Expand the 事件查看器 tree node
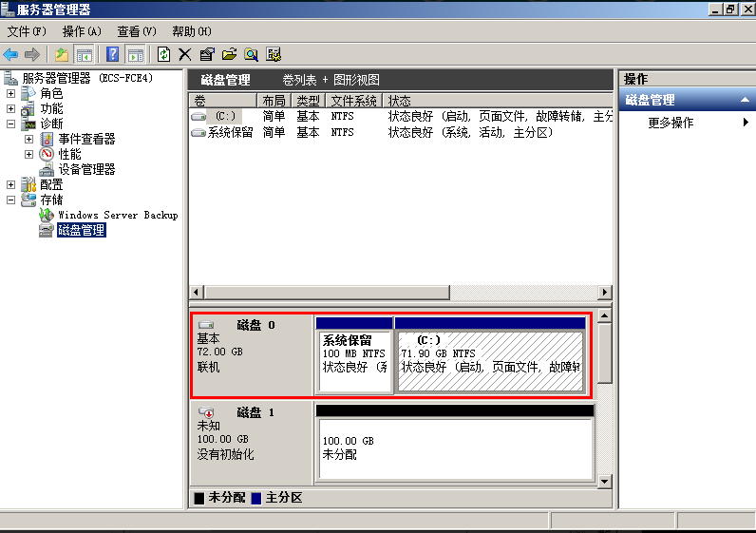The image size is (756, 533). 28,139
